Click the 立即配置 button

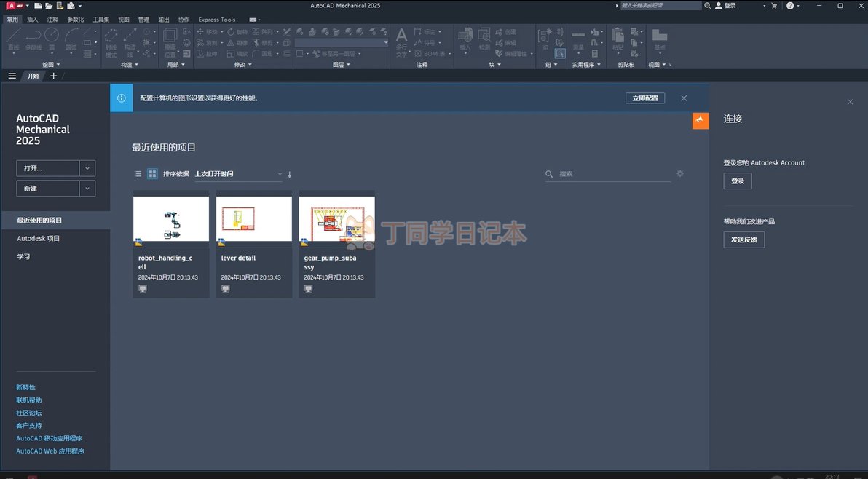click(x=644, y=98)
